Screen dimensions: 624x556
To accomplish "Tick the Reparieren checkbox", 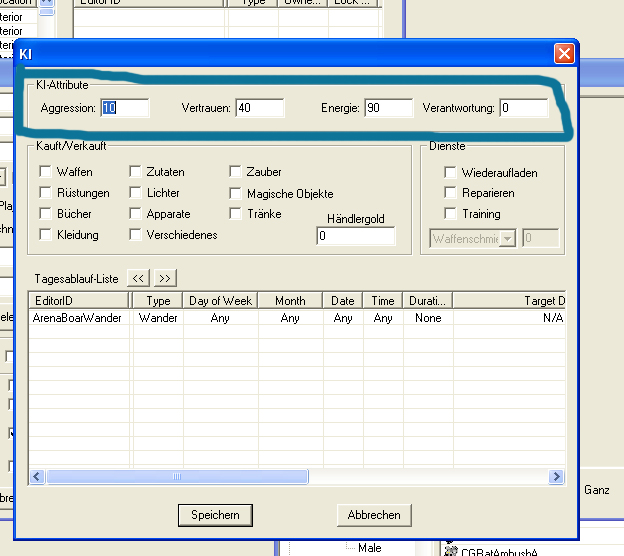I will [451, 193].
